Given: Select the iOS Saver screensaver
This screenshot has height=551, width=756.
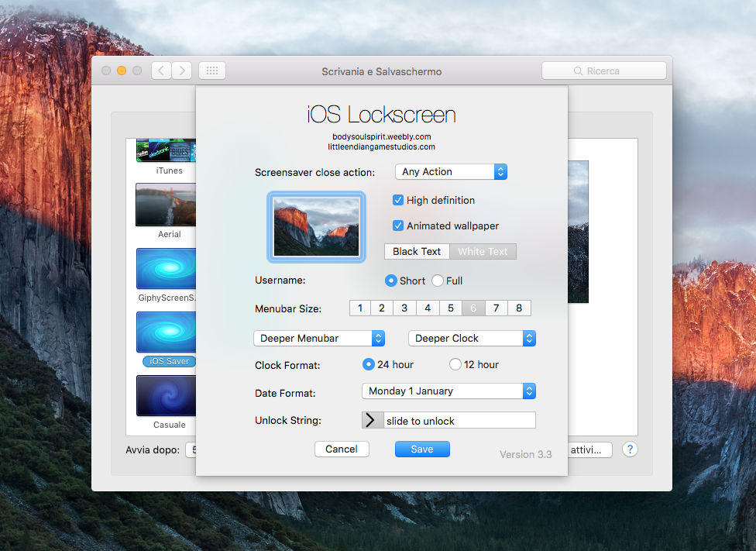Looking at the screenshot, I should coord(166,332).
